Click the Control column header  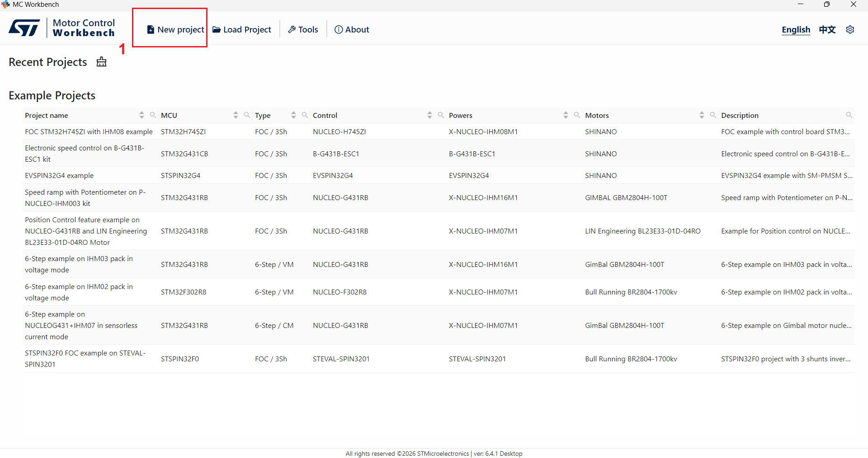[325, 116]
